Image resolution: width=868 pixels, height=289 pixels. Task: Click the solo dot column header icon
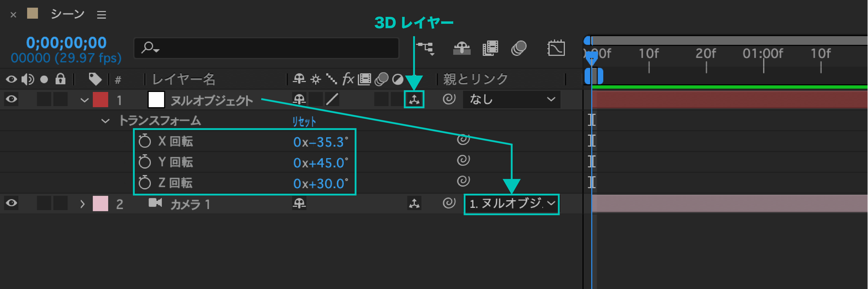click(44, 79)
